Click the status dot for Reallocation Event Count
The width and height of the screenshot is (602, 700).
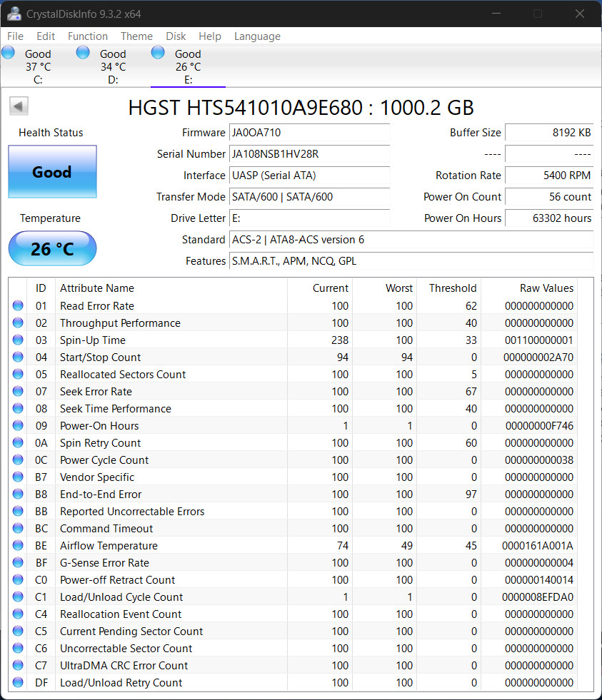pos(18,614)
